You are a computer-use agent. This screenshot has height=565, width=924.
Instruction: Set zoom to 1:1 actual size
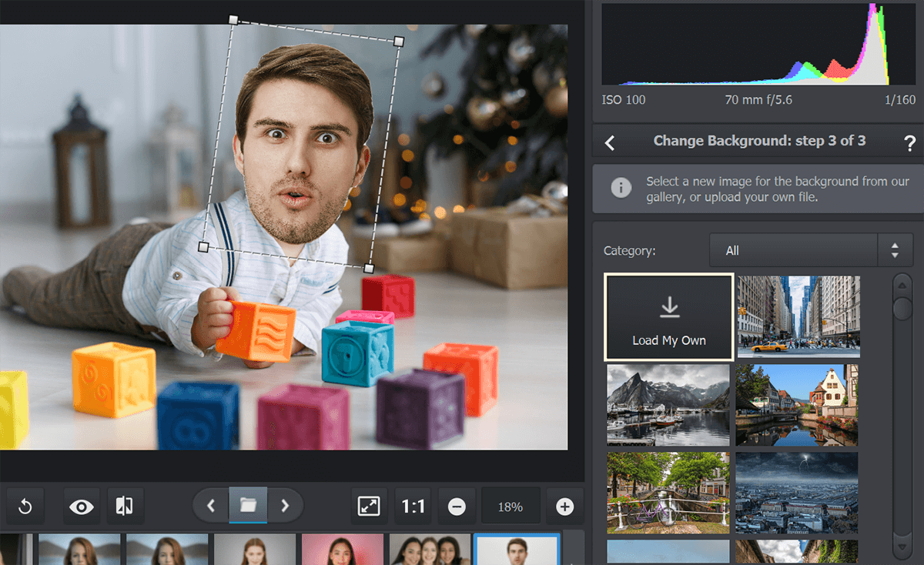pos(413,506)
